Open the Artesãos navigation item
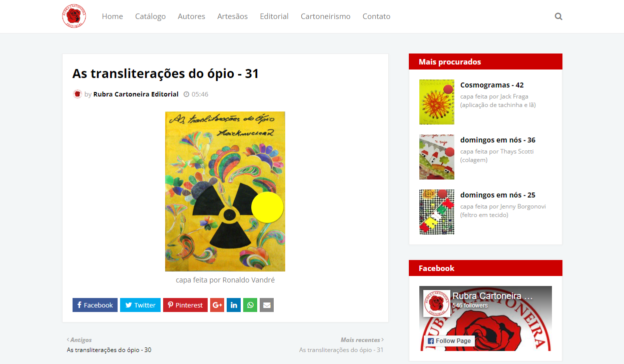 click(232, 16)
